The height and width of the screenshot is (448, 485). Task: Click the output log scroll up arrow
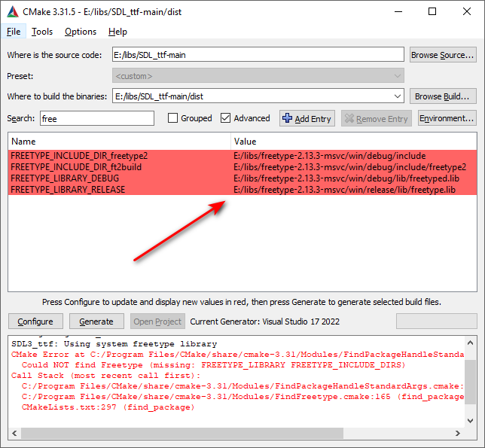click(470, 343)
